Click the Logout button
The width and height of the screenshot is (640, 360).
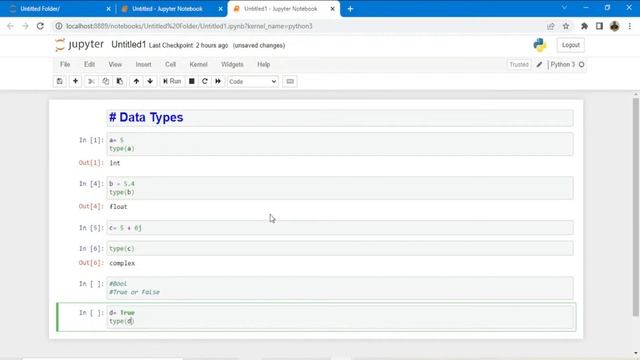click(x=571, y=45)
